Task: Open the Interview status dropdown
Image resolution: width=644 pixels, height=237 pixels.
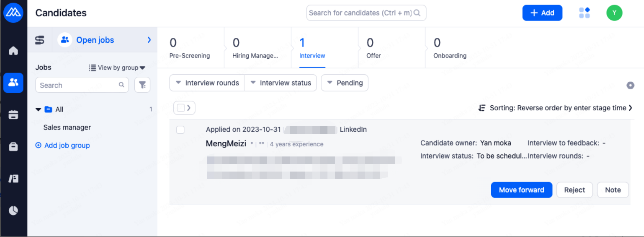Action: tap(281, 83)
